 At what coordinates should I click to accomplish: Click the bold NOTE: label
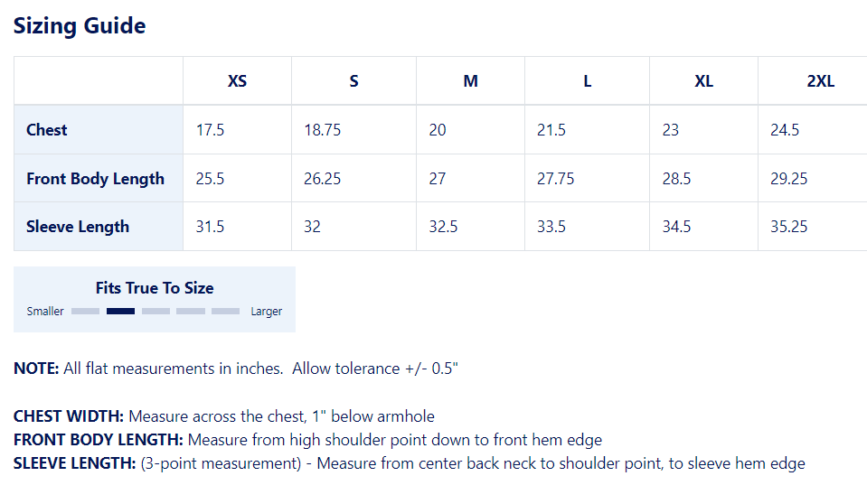[36, 369]
